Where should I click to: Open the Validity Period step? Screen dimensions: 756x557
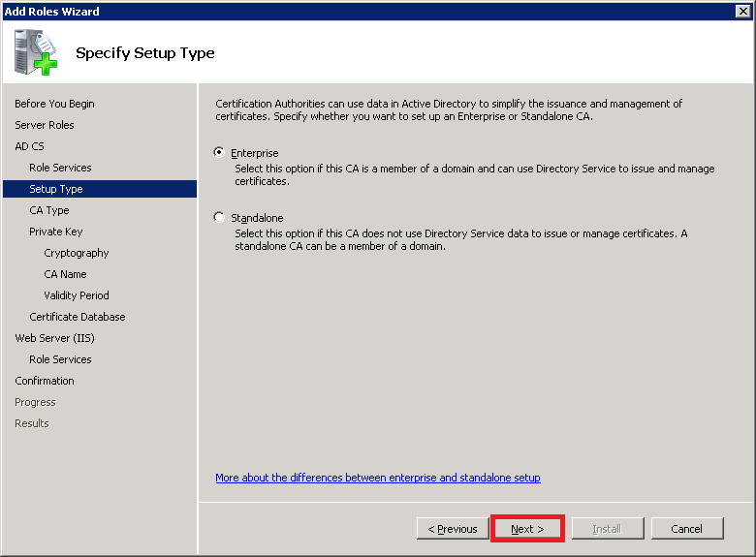click(77, 295)
